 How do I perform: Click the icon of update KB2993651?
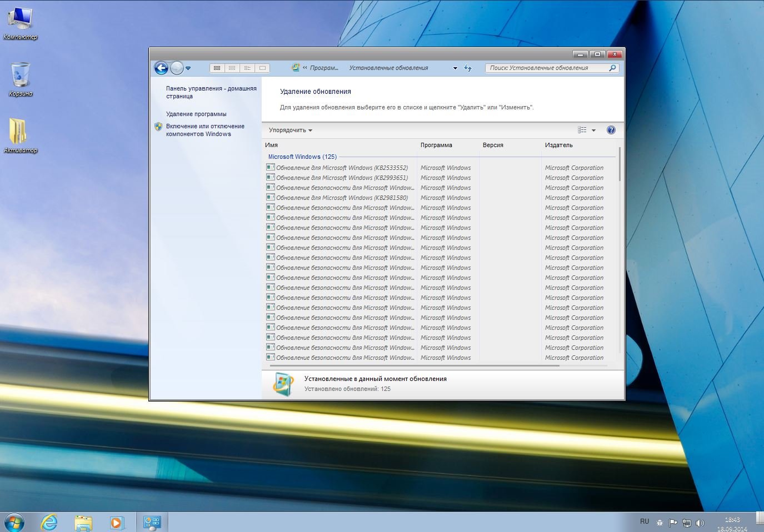(271, 177)
